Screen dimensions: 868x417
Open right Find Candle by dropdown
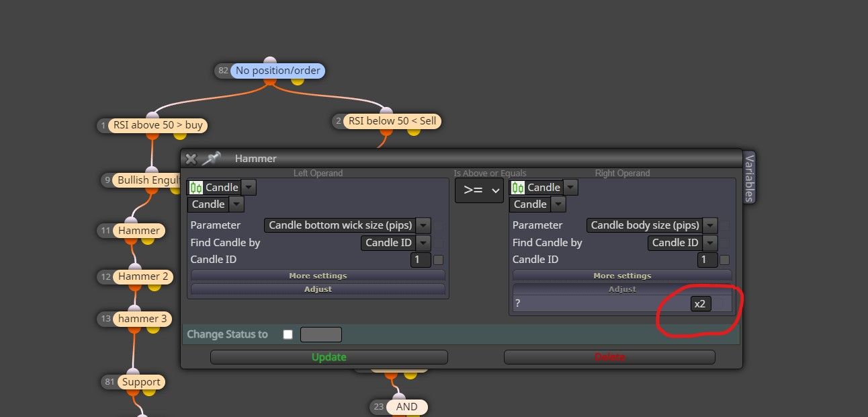(710, 243)
